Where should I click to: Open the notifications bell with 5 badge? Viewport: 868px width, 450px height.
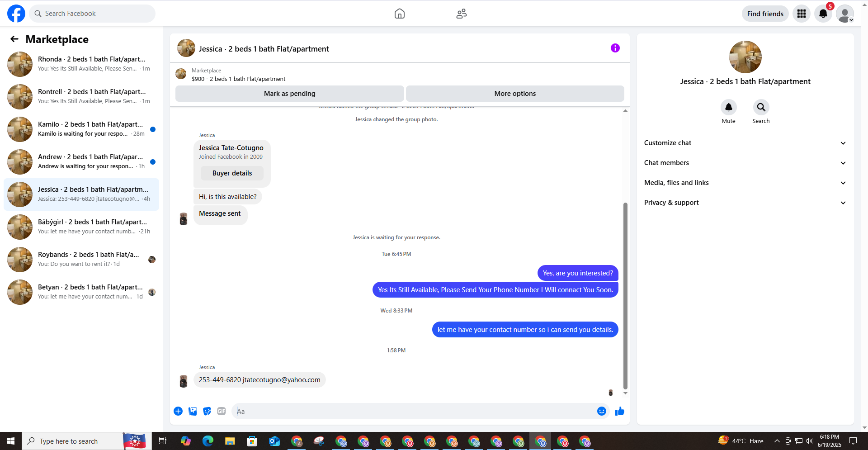823,14
